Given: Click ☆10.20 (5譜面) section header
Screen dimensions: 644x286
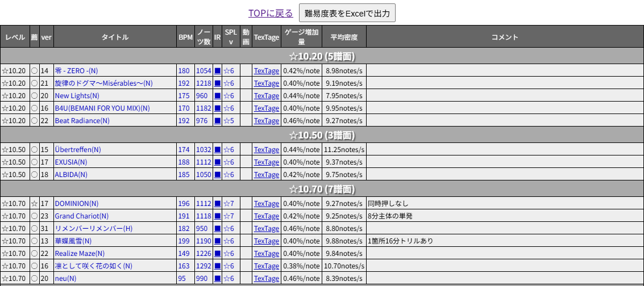Looking at the screenshot, I should [322, 56].
